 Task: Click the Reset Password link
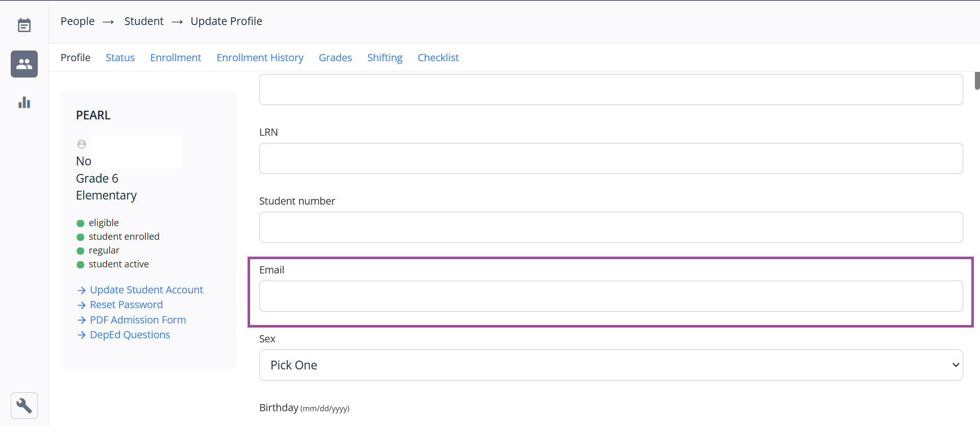pos(126,305)
